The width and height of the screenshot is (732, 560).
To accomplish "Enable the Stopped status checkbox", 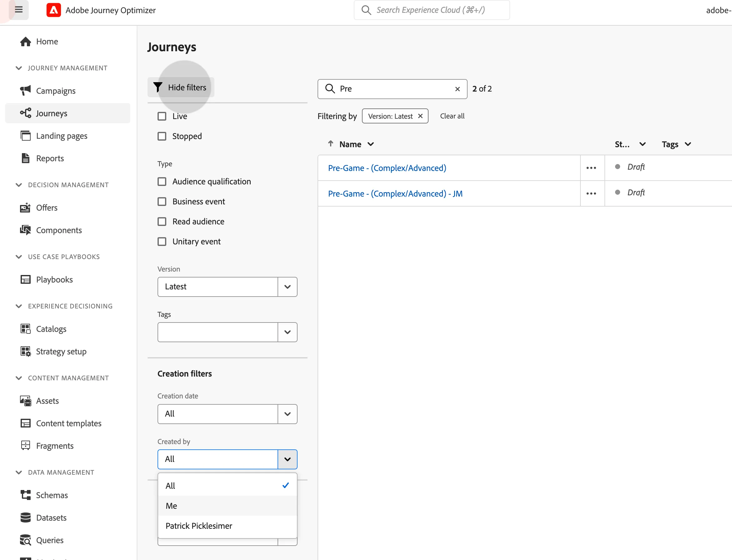I will [x=162, y=136].
